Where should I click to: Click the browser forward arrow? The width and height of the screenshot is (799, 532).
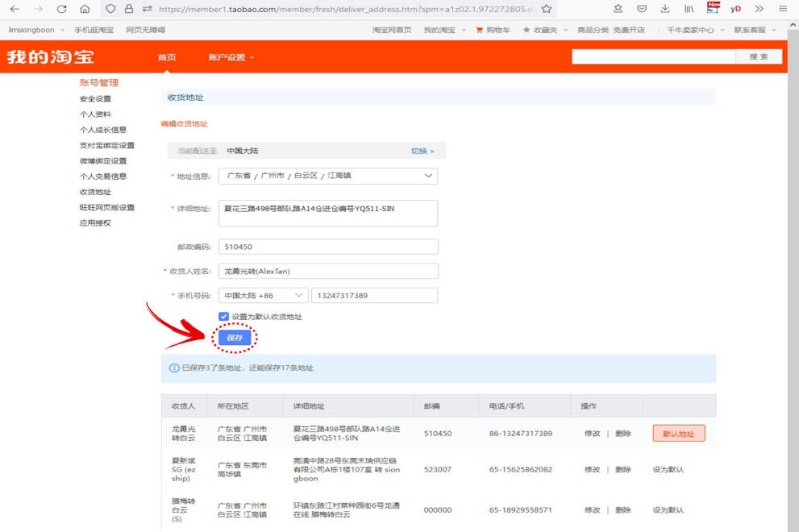click(38, 9)
